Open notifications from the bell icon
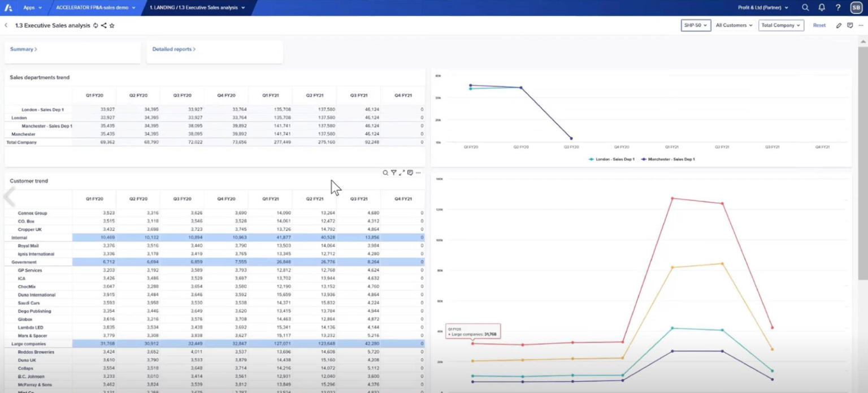 coord(822,8)
